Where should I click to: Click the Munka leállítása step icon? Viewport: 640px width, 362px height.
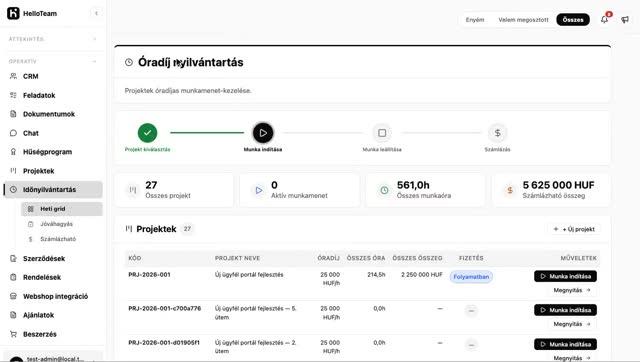pos(382,133)
